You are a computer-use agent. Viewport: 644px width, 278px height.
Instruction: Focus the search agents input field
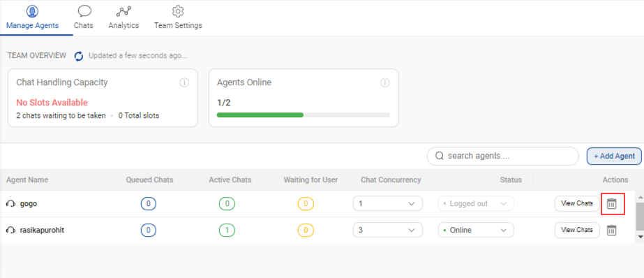(x=503, y=156)
